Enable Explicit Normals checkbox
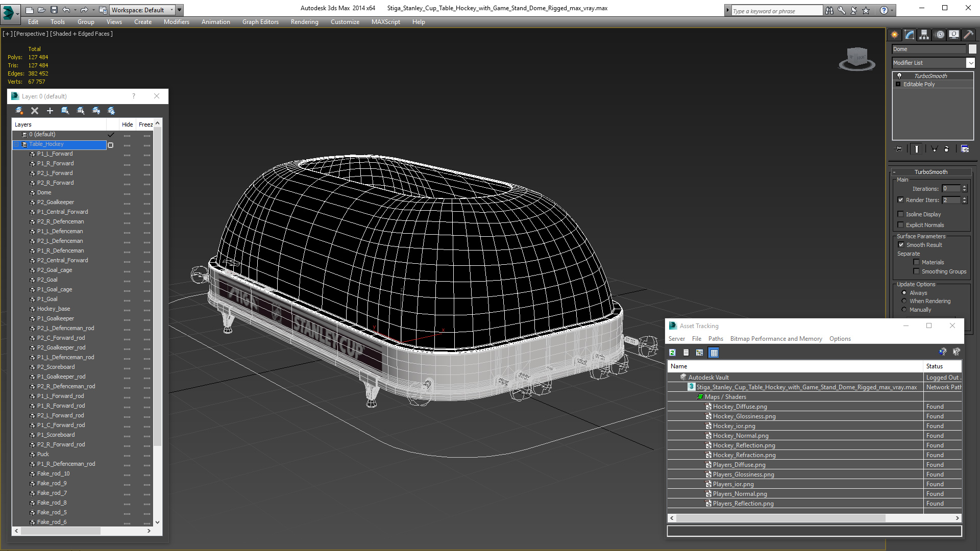The image size is (980, 551). click(x=901, y=225)
